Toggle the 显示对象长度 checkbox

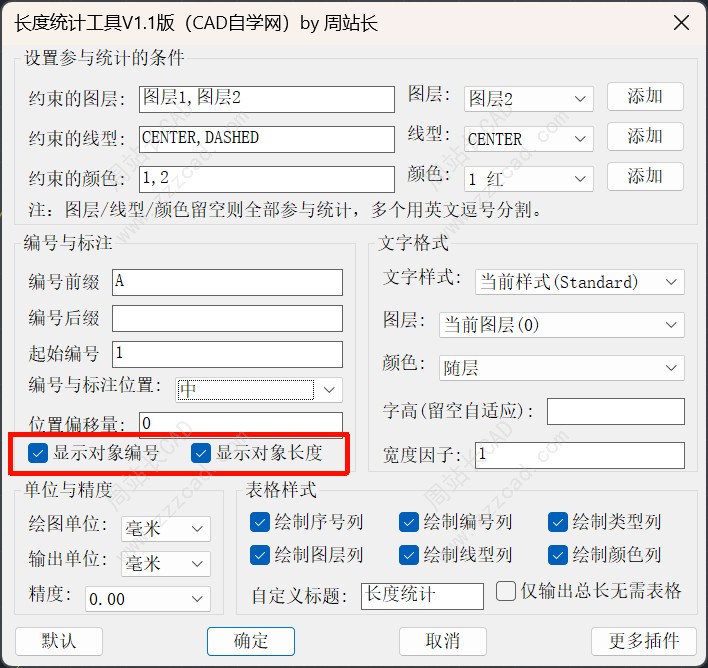pos(202,453)
